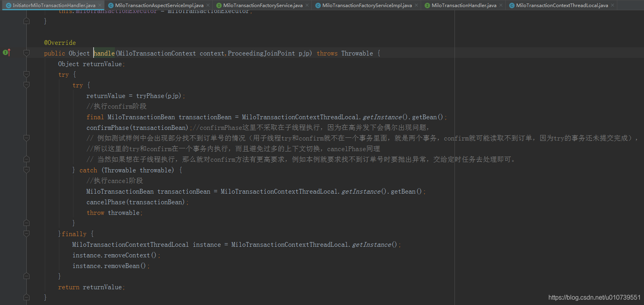644x305 pixels.
Task: Open the MiloTransactionContextThreadLocal.java tab
Action: click(562, 6)
